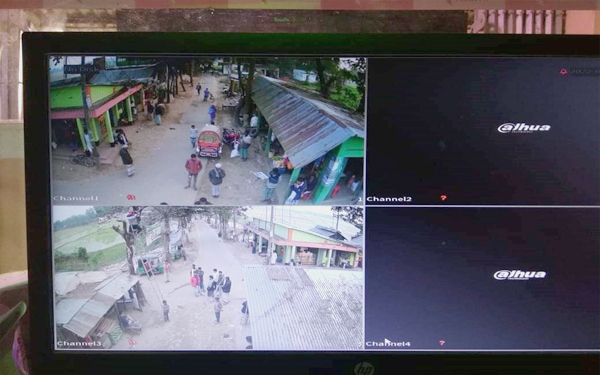Image resolution: width=600 pixels, height=375 pixels.
Task: Select the Channel4 label text
Action: (388, 344)
